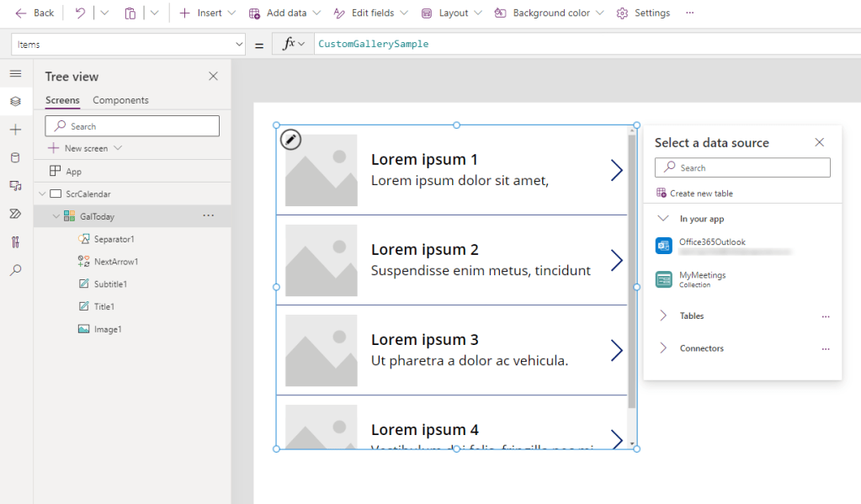Open the Media panel icon
Viewport: 861px width, 504px height.
(14, 186)
